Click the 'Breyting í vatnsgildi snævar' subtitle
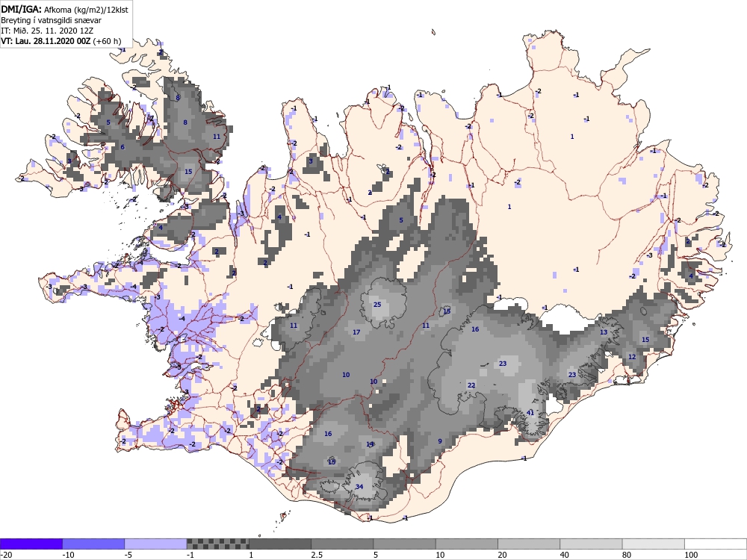Image resolution: width=747 pixels, height=560 pixels. pyautogui.click(x=51, y=20)
